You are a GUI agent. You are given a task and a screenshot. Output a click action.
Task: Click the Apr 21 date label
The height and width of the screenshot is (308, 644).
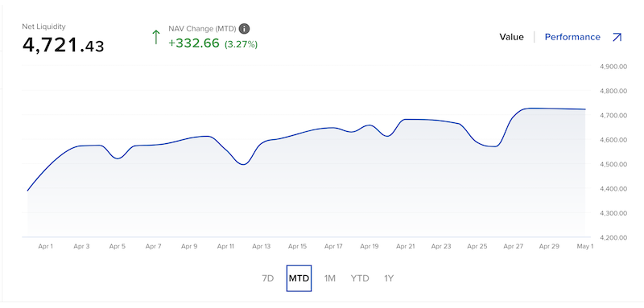tap(406, 247)
